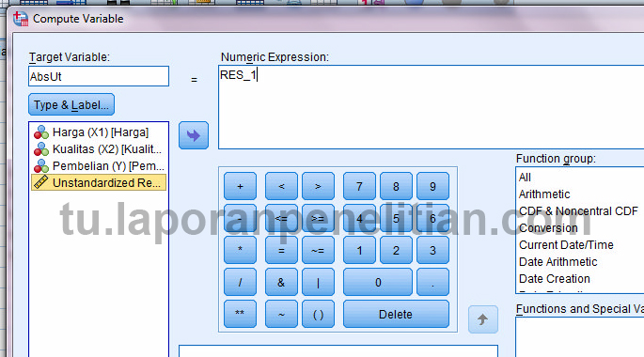This screenshot has height=357, width=644.
Task: Click the 9 keypad button
Action: click(x=432, y=186)
